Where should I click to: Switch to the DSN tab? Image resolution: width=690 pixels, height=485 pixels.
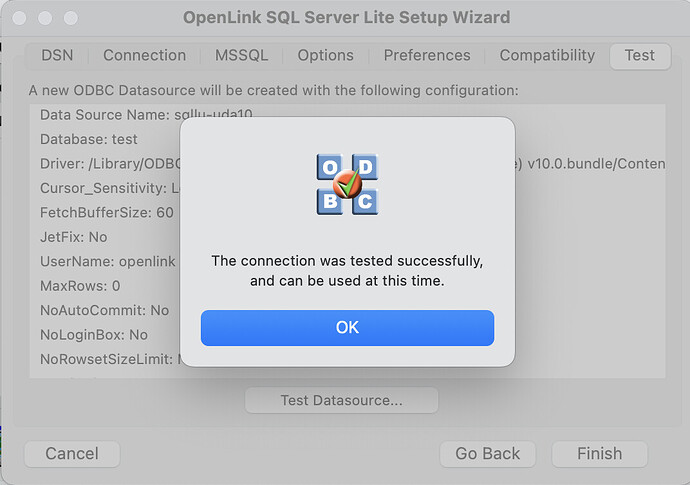click(x=57, y=55)
